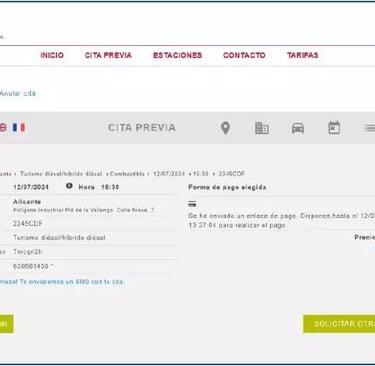Open the INICIO menu item
This screenshot has height=366, width=375.
pyautogui.click(x=52, y=55)
